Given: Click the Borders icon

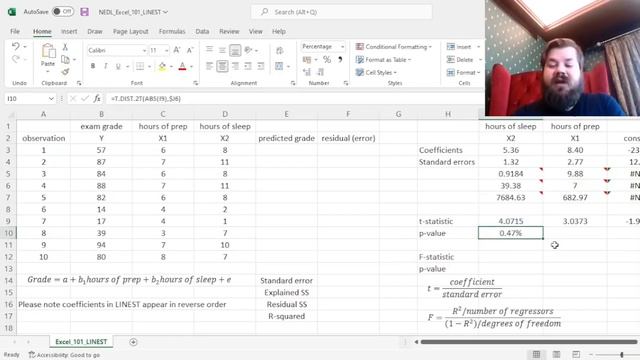Looking at the screenshot, I should point(140,66).
